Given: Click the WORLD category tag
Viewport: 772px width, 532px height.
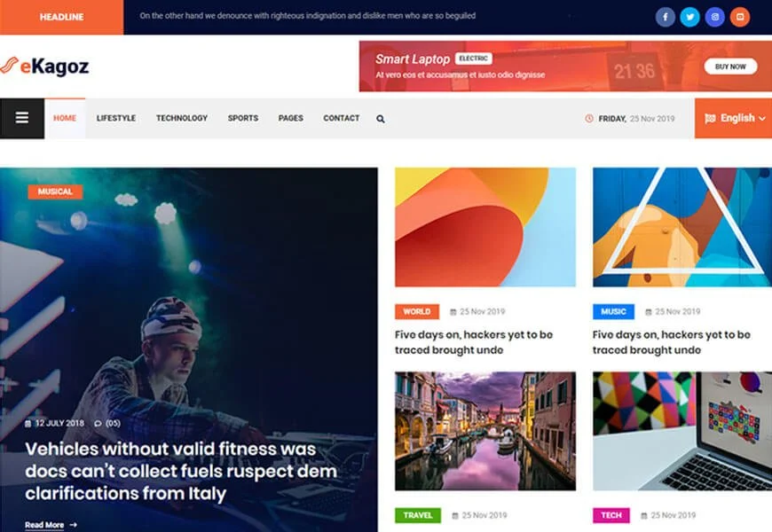Looking at the screenshot, I should click(x=416, y=311).
